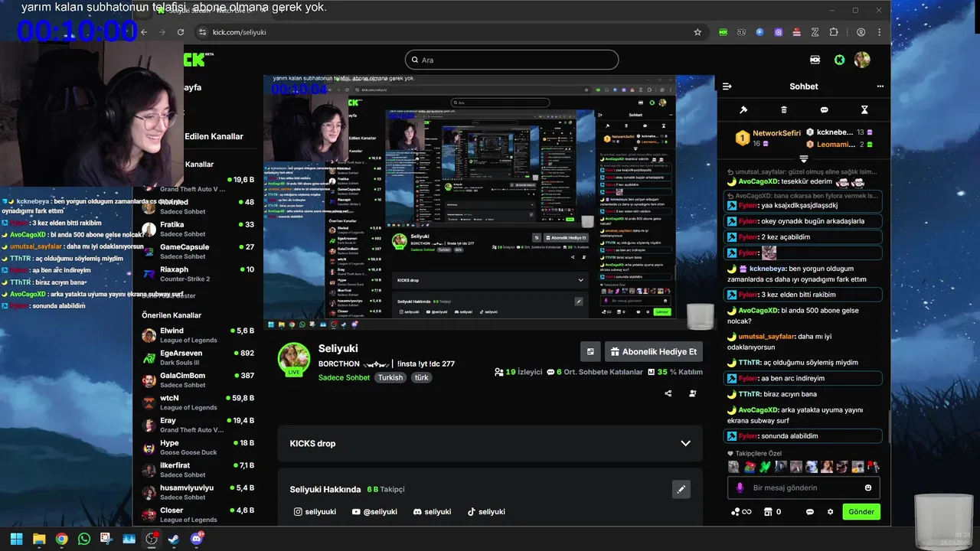Open the emoji picker in message box
This screenshot has height=551, width=980.
[x=868, y=487]
